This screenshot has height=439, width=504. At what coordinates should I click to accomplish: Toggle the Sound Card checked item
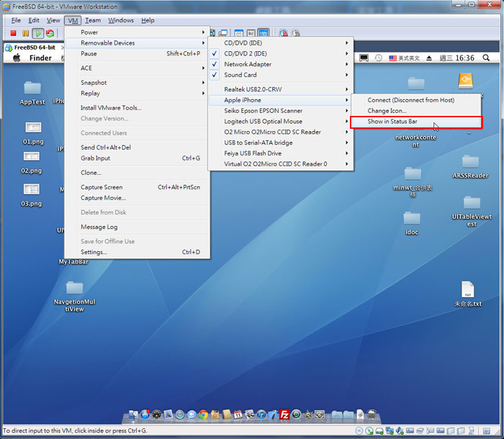[x=282, y=75]
